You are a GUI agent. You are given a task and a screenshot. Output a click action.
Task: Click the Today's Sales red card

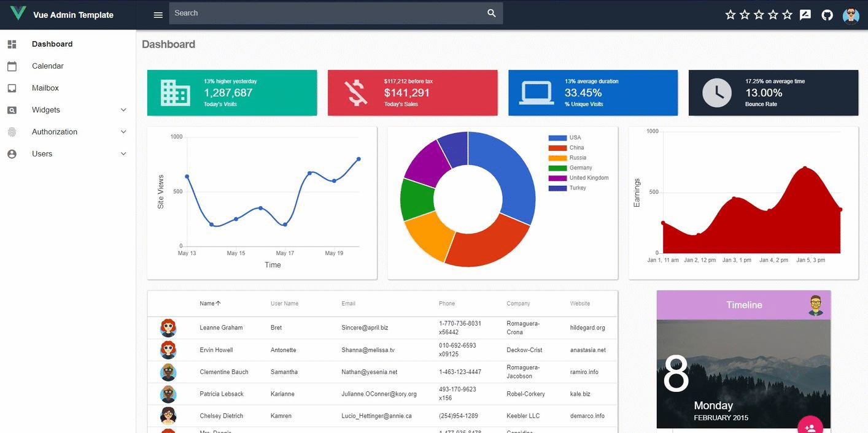(412, 93)
